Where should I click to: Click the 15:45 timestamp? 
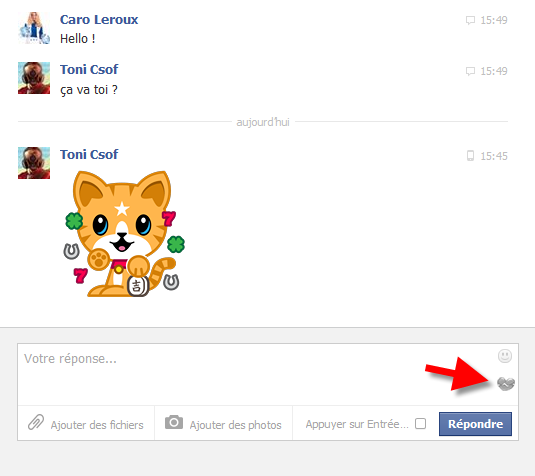coord(494,156)
